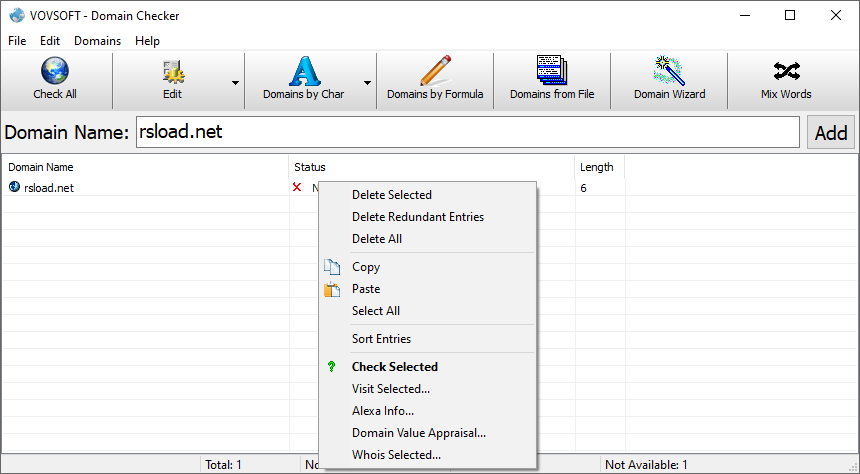This screenshot has width=860, height=474.
Task: Open the File menu
Action: tap(17, 41)
